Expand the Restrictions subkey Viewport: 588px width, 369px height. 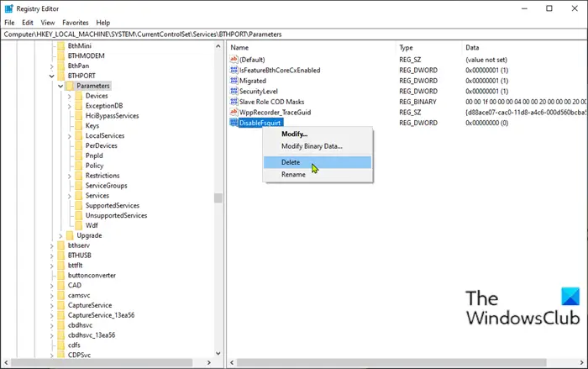(x=70, y=176)
